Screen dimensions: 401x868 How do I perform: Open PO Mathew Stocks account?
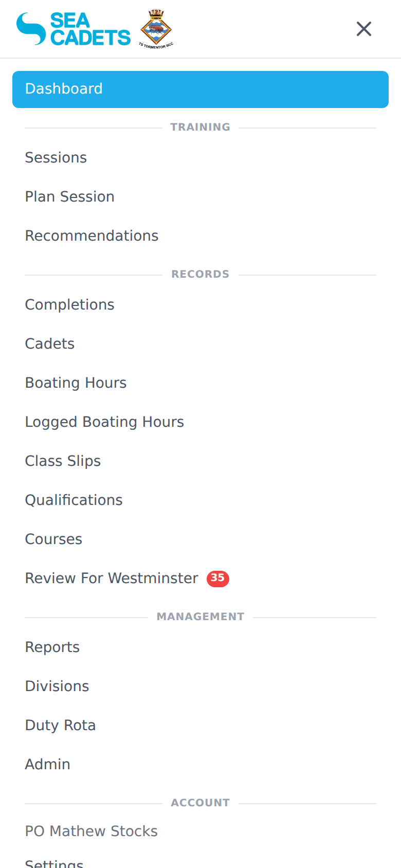tap(91, 831)
